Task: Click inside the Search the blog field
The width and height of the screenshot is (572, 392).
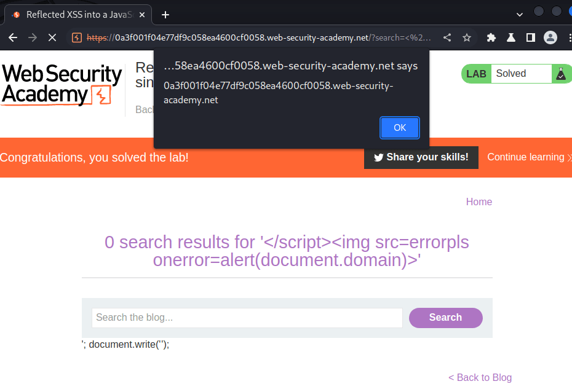Action: 246,318
